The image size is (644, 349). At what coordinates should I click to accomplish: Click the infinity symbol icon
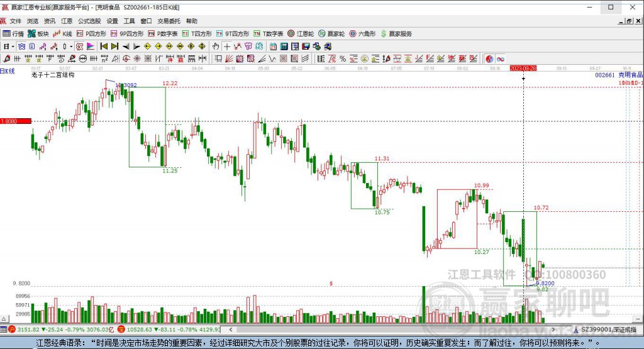[500, 58]
